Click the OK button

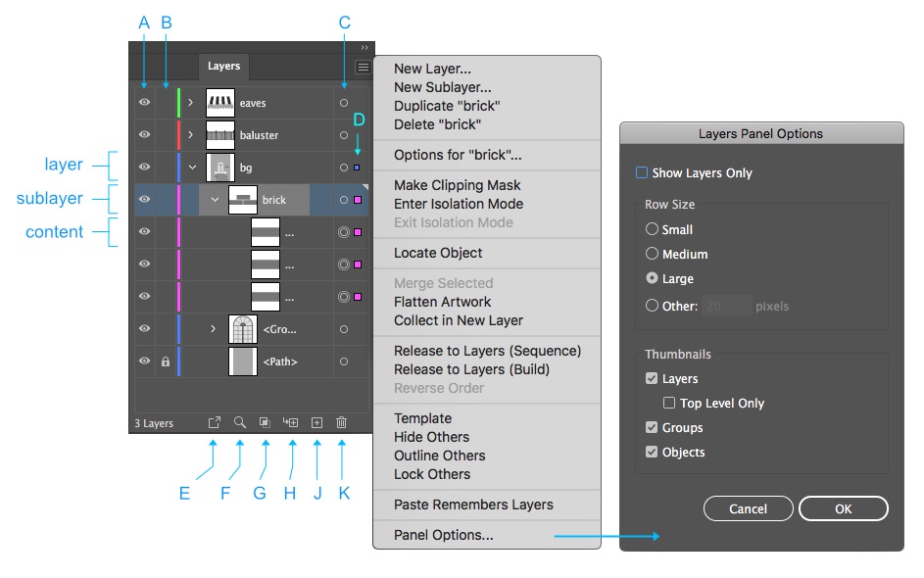843,508
